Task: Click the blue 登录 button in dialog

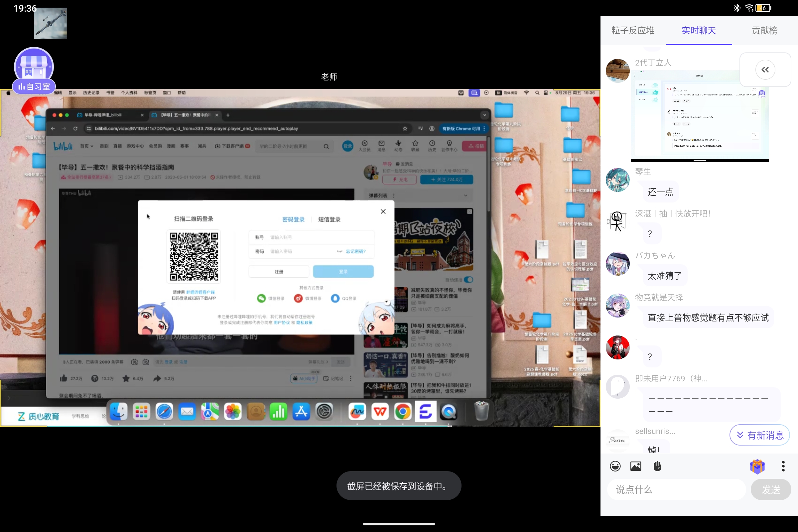Action: [x=343, y=271]
